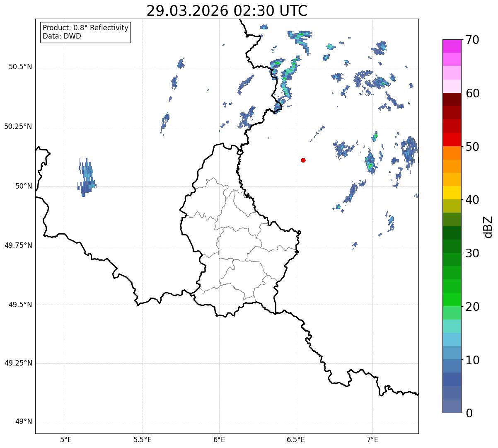Click the colorbar tick label 30
Image resolution: width=498 pixels, height=448 pixels.
pos(472,253)
